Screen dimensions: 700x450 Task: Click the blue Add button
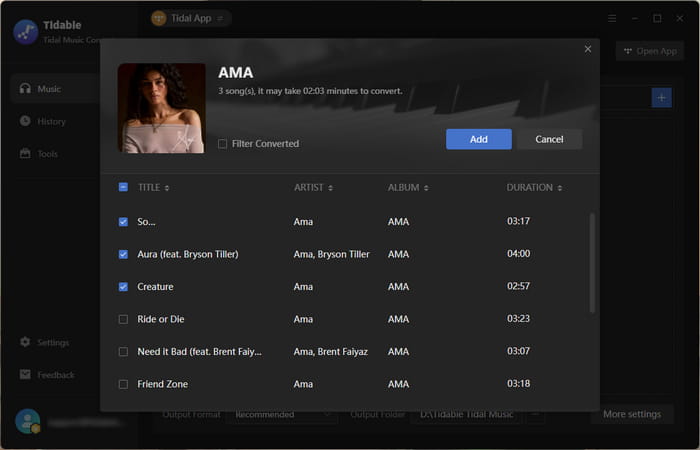[x=479, y=139]
